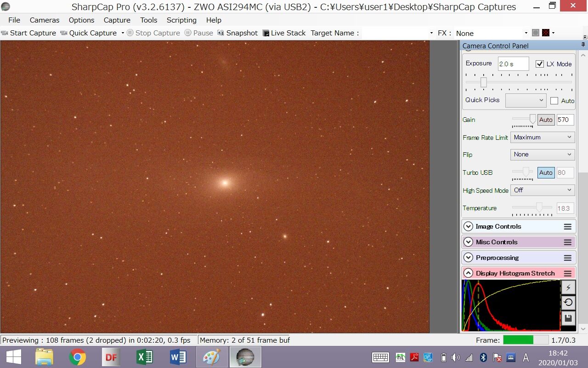Expand the Image Controls section
This screenshot has height=368, width=588.
coord(468,226)
